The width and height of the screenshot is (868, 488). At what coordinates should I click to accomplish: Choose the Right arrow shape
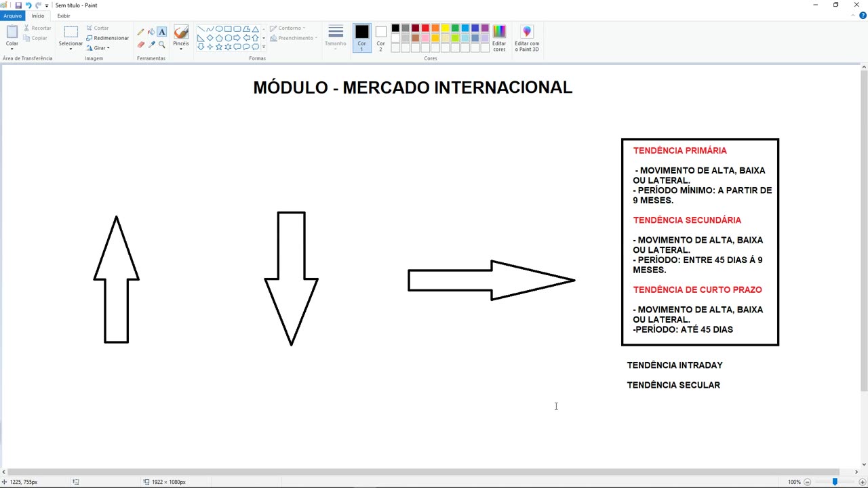pyautogui.click(x=237, y=38)
